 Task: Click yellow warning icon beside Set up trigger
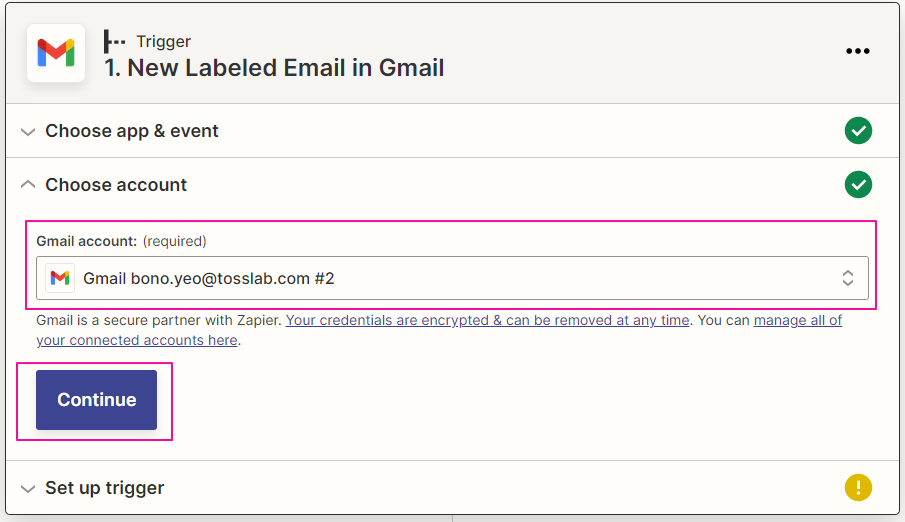coord(858,488)
